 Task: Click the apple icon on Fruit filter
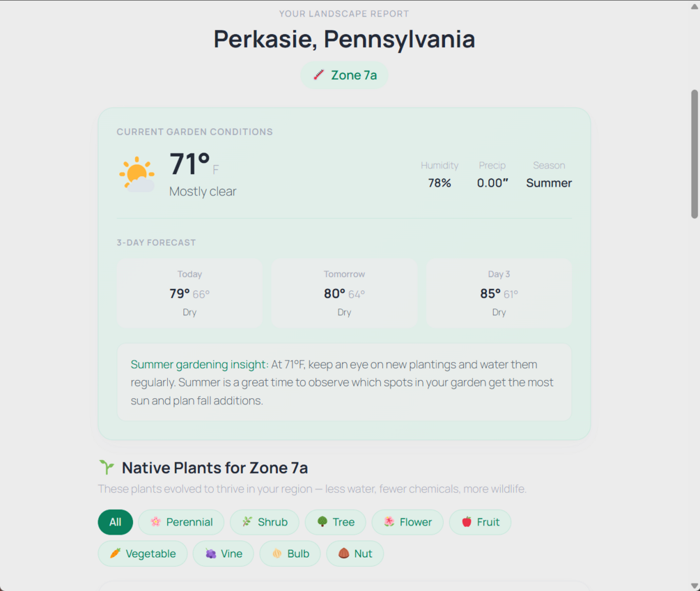coord(467,521)
